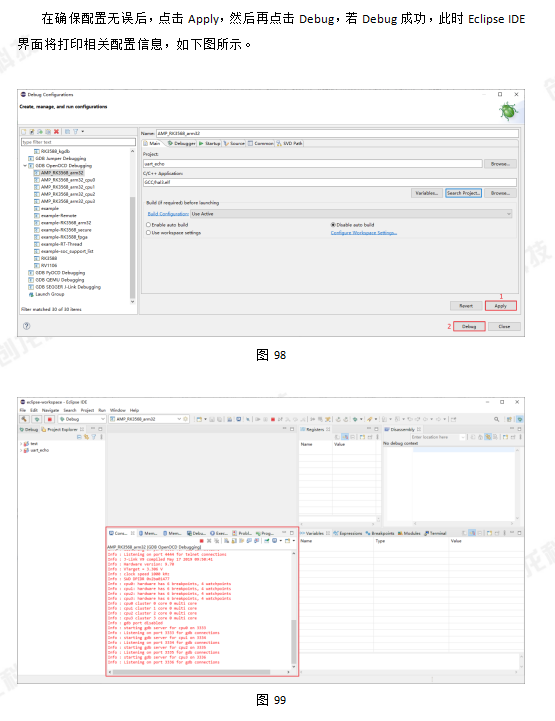This screenshot has width=555, height=721.
Task: Switch to the Console tab
Action: (x=121, y=533)
